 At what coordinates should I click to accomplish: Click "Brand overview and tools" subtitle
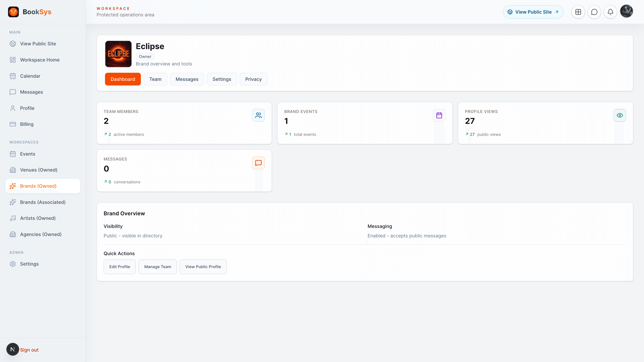[x=164, y=64]
